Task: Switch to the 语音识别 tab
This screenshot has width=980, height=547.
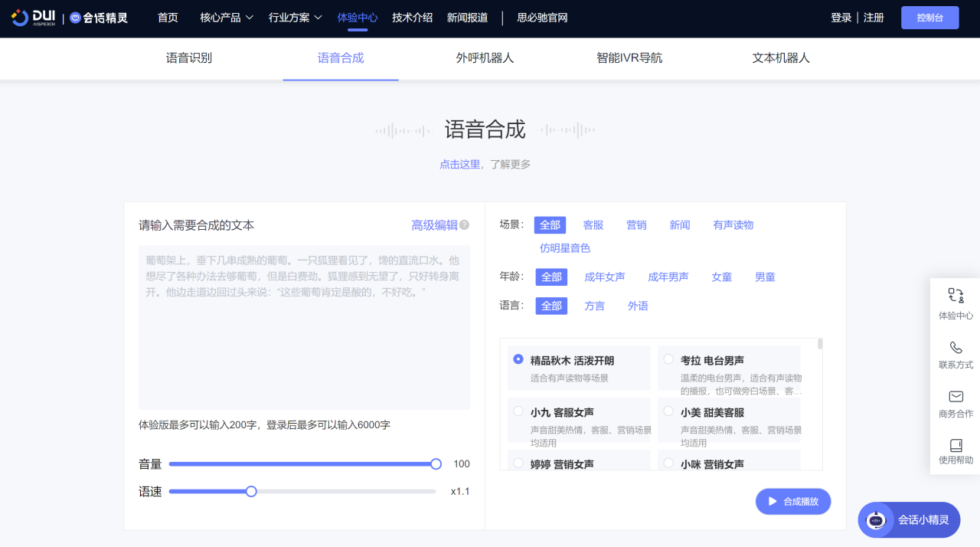Action: pos(188,57)
